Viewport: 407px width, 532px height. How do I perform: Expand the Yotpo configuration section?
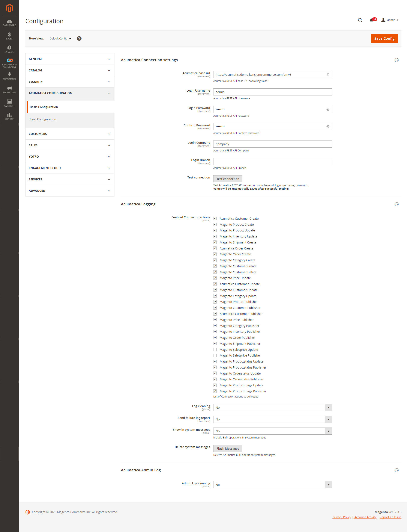[x=70, y=157]
